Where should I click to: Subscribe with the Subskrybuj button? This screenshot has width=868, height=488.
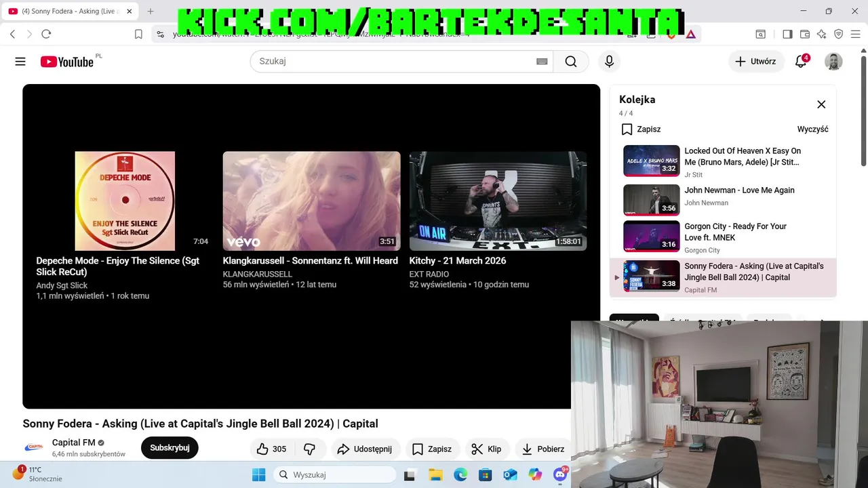pos(170,448)
